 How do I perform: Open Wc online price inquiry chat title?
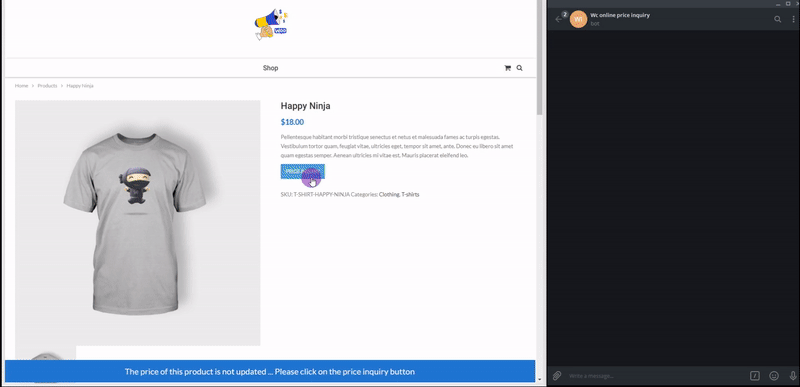620,15
